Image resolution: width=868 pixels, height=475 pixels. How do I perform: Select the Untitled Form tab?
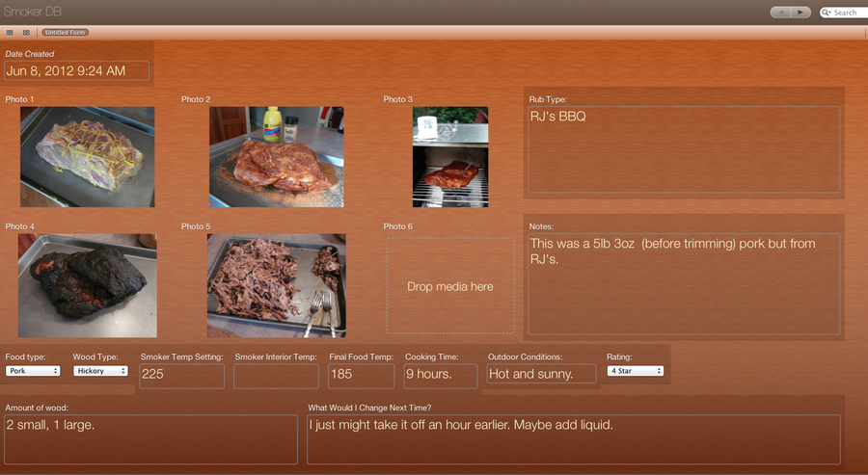pyautogui.click(x=65, y=33)
